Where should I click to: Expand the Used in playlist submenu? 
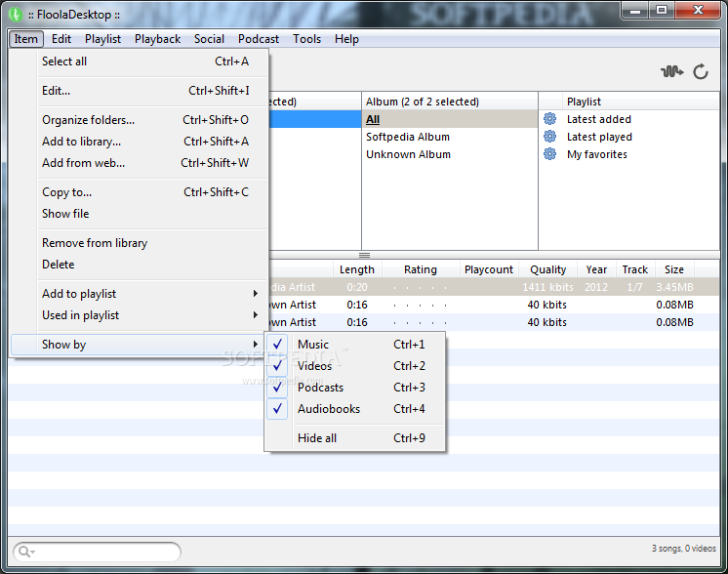coord(140,315)
